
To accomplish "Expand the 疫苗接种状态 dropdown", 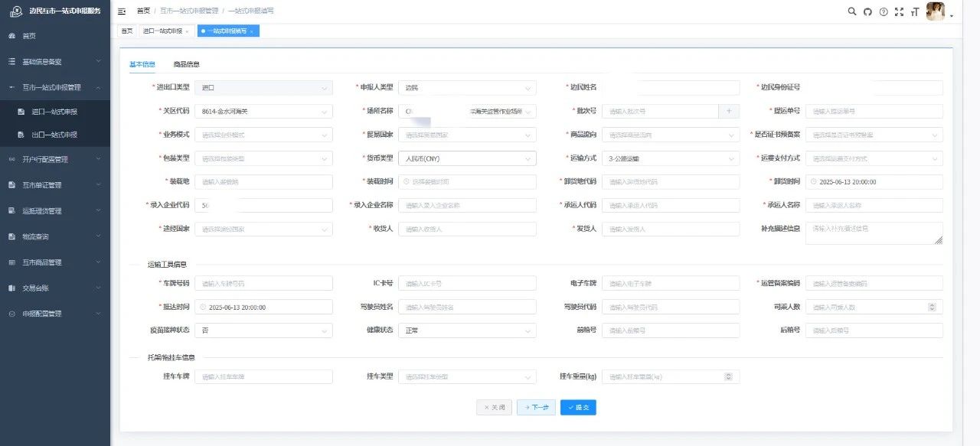I will tap(263, 330).
